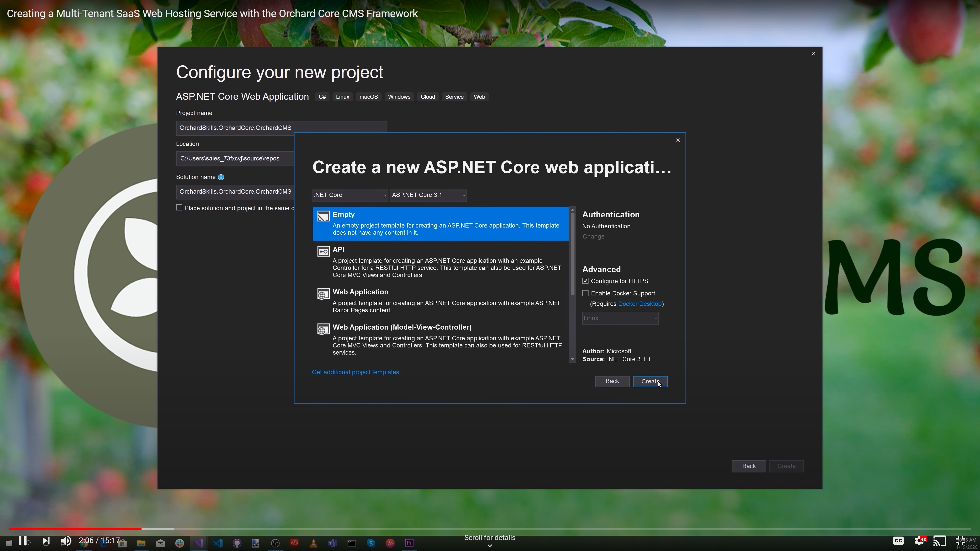The width and height of the screenshot is (980, 551).
Task: Click the Solution name input field
Action: click(235, 192)
